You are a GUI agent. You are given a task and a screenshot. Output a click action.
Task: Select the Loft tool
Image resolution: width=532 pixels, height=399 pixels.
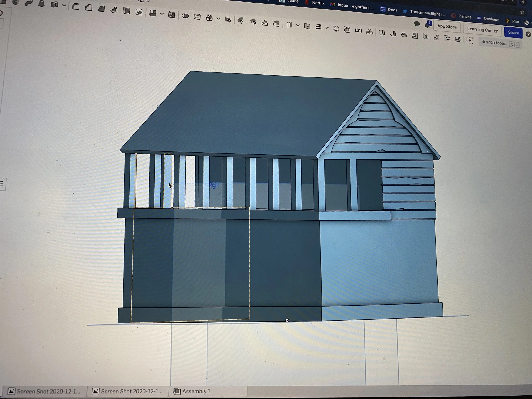(42, 3)
